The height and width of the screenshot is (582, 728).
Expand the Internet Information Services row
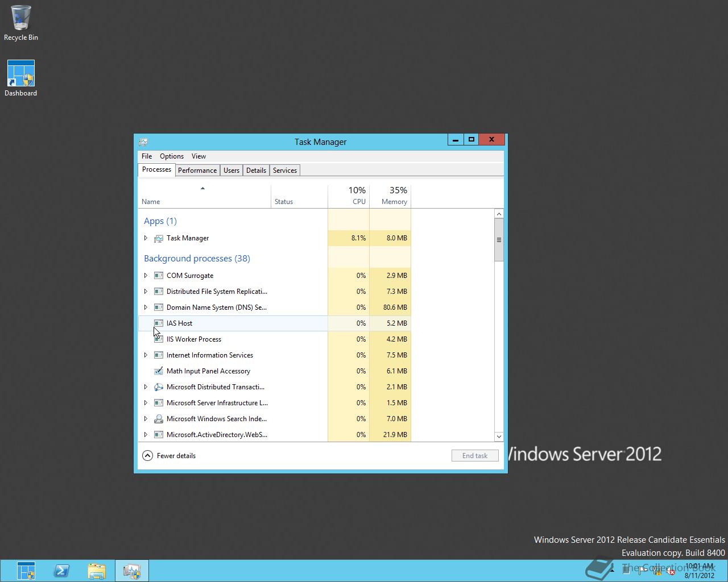(x=146, y=355)
